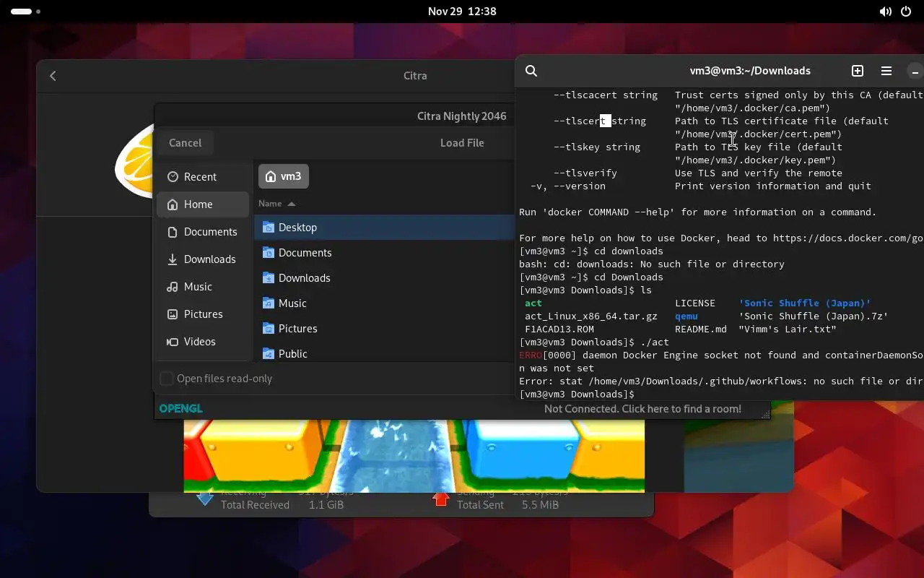Open the power menu in the top bar

click(907, 12)
